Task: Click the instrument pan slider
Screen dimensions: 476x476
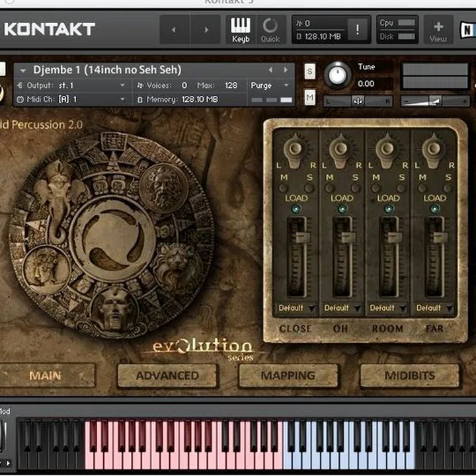Action: coord(358,101)
